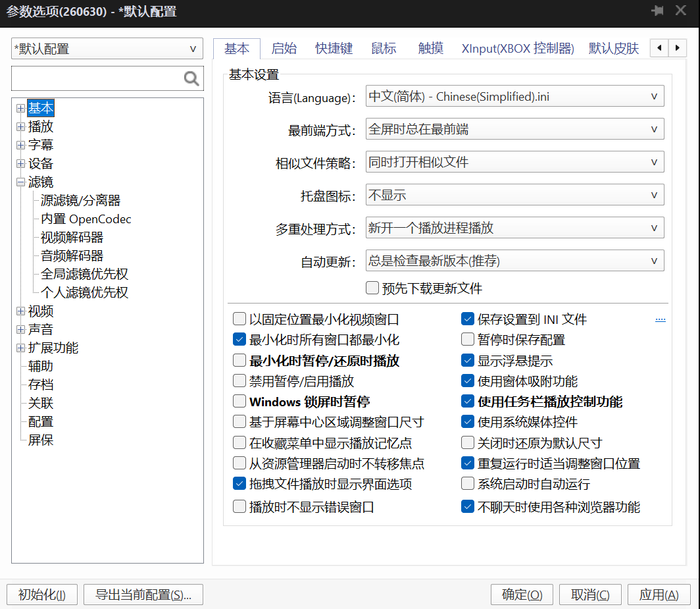Screen dimensions: 700x609
Task: Toggle 保存设置到 INI 文件 checkbox
Action: pyautogui.click(x=467, y=319)
